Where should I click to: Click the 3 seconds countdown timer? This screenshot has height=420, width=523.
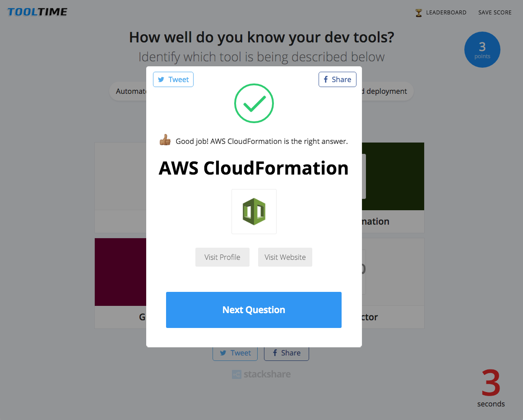pyautogui.click(x=491, y=389)
